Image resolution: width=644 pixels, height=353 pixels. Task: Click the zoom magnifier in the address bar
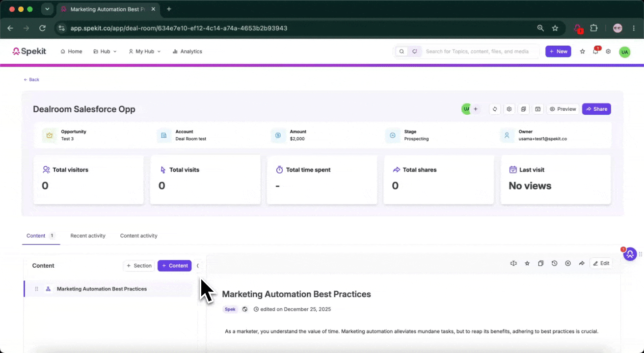tap(540, 28)
